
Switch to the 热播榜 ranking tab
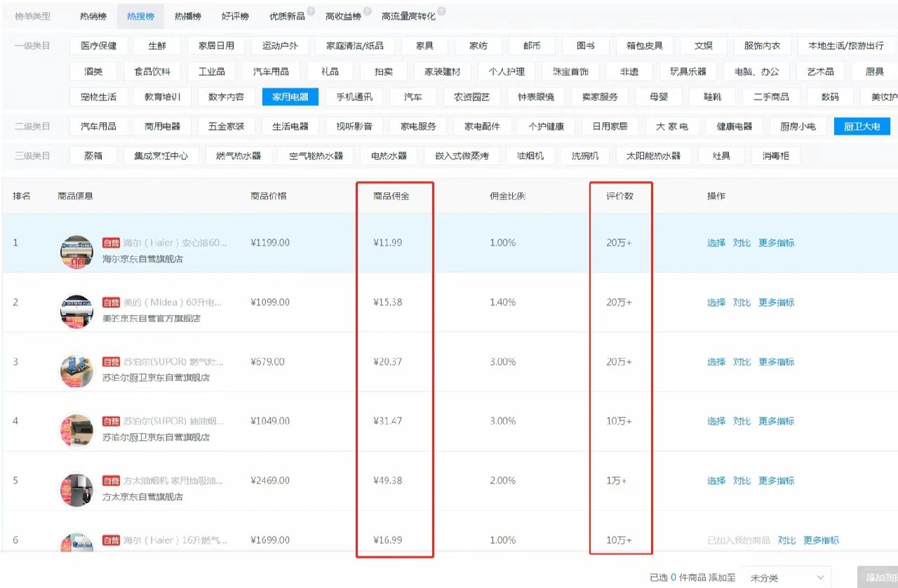tap(188, 15)
